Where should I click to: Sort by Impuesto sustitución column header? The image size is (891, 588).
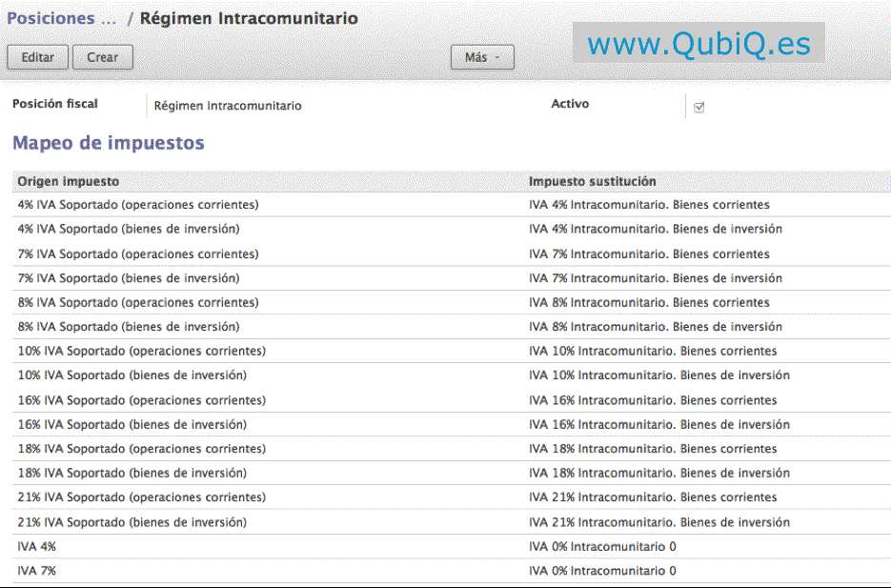click(x=592, y=181)
